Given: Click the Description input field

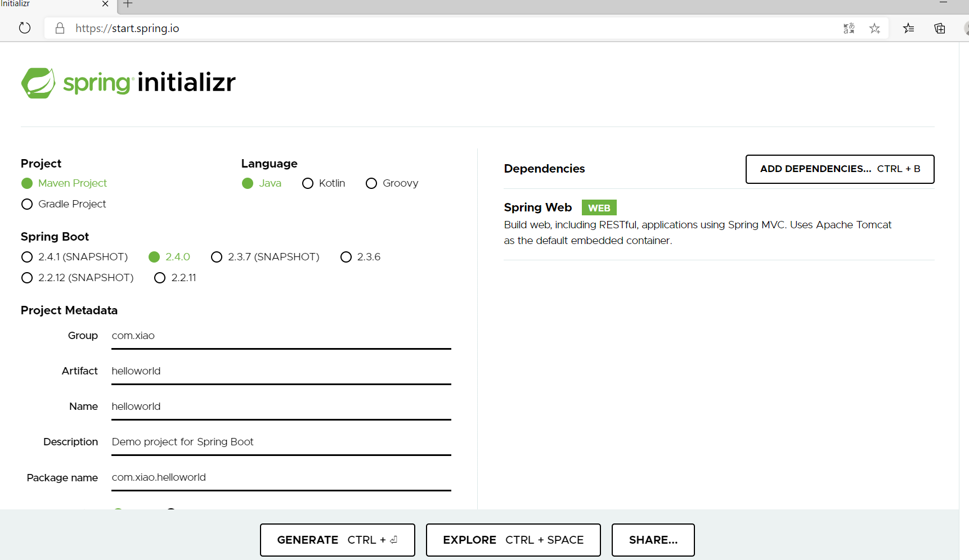Looking at the screenshot, I should coord(281,442).
